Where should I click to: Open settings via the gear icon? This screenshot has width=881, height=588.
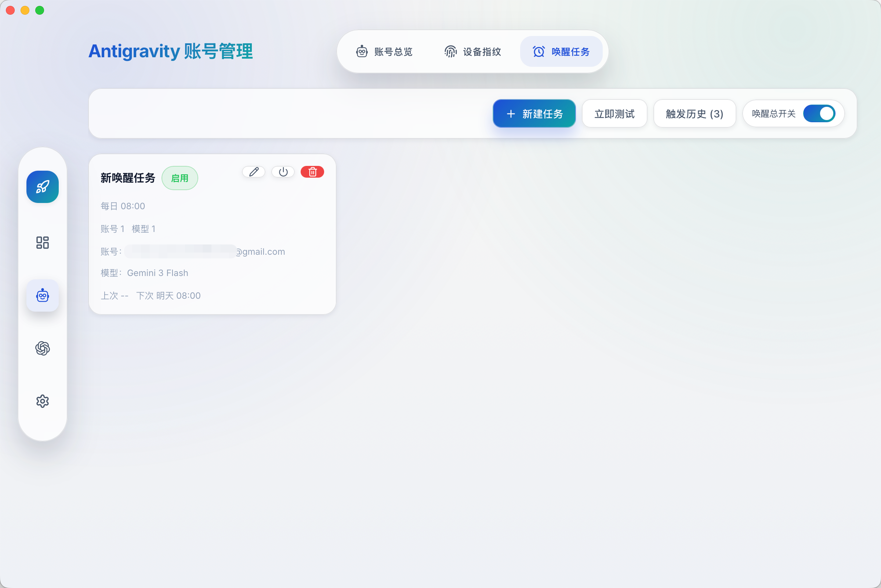[42, 401]
